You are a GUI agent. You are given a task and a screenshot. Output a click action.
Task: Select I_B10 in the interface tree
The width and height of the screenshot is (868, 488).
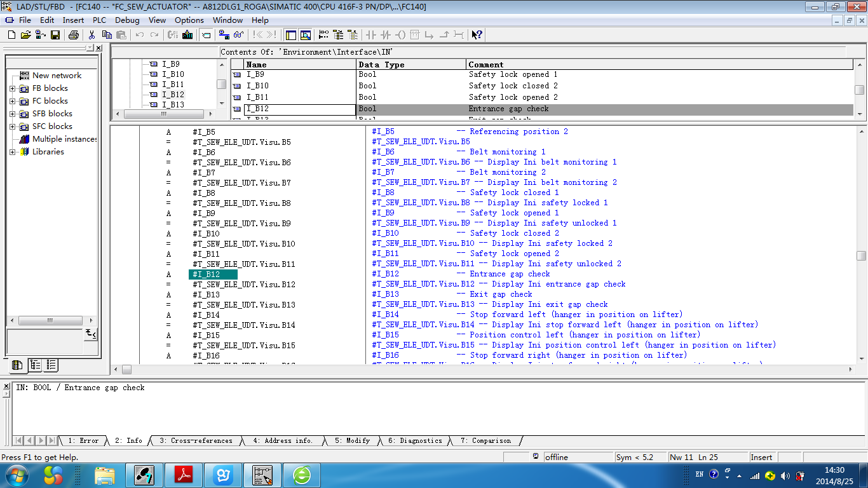click(x=173, y=74)
